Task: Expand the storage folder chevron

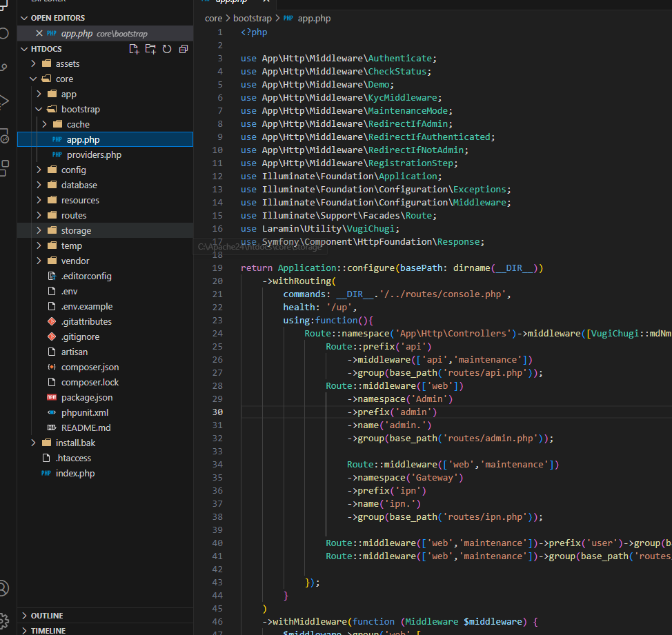Action: [x=39, y=230]
